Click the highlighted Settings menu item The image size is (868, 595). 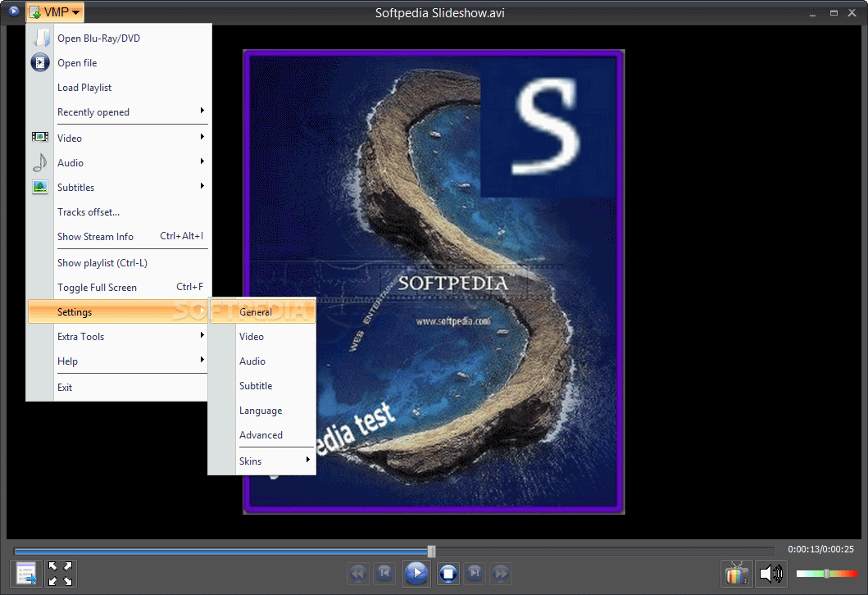(x=119, y=311)
